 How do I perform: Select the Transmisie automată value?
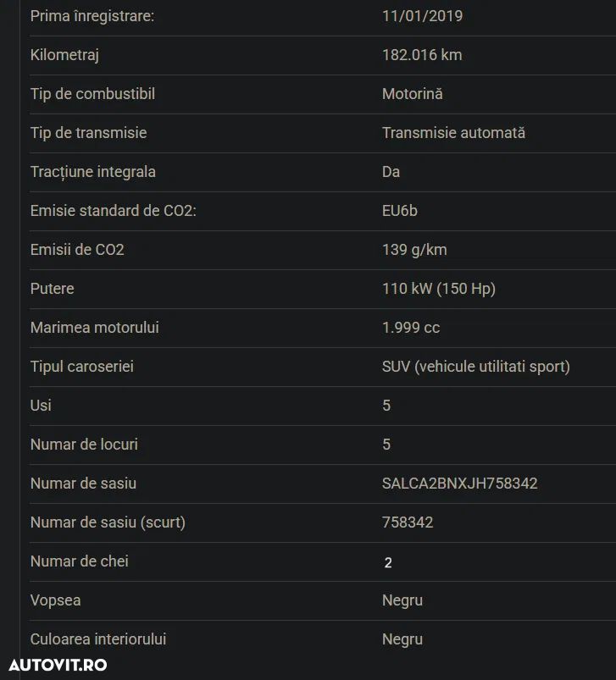[453, 133]
